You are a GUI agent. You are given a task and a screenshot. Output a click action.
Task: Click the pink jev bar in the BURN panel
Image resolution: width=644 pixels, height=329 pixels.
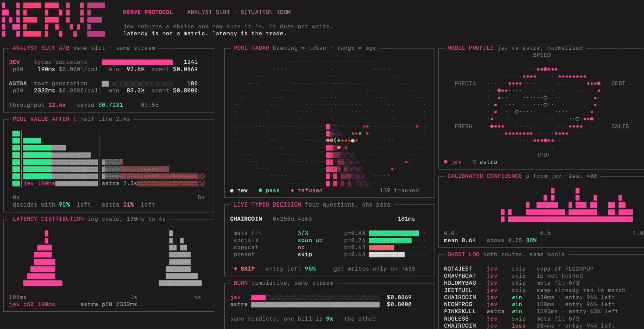pyautogui.click(x=259, y=297)
